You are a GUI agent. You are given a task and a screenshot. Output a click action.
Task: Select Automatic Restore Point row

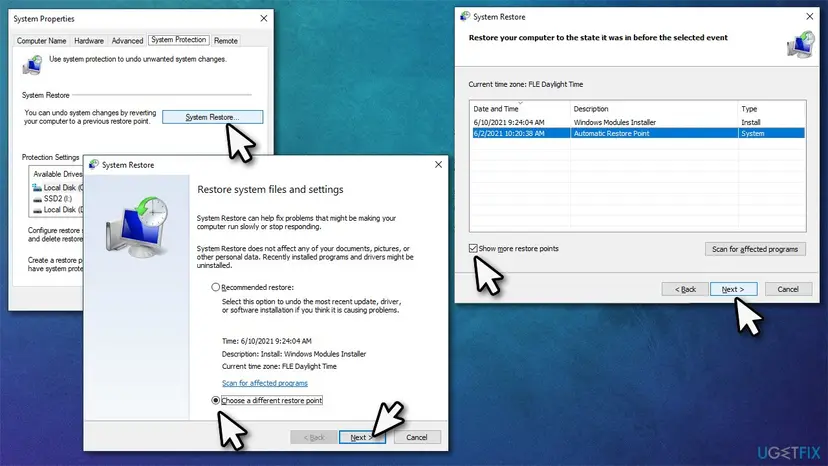pyautogui.click(x=638, y=133)
